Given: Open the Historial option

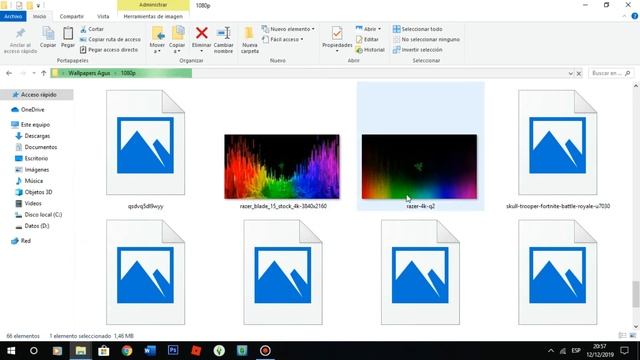Looking at the screenshot, I should (370, 49).
